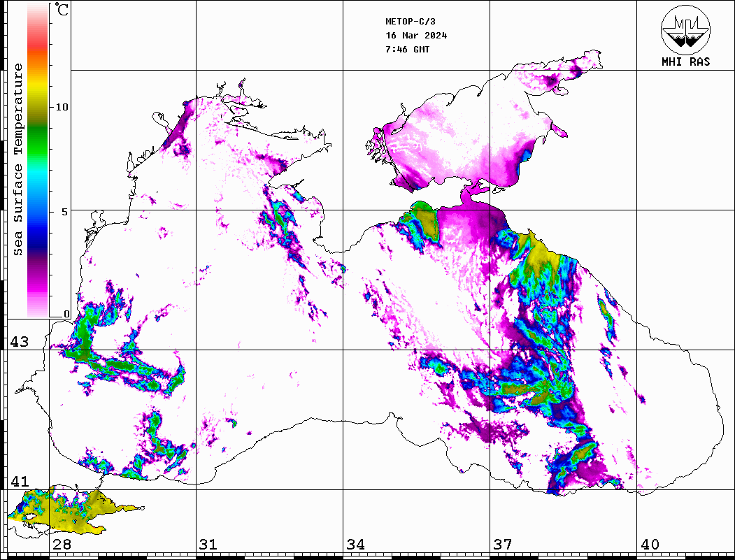Click the 'METOP-C/3' satellite label
This screenshot has width=735, height=560.
(x=411, y=22)
